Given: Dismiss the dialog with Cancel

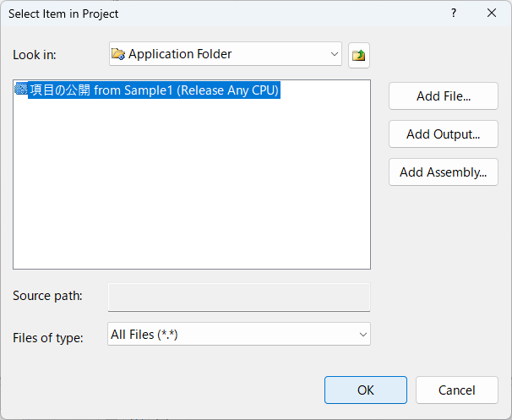Looking at the screenshot, I should (x=457, y=390).
